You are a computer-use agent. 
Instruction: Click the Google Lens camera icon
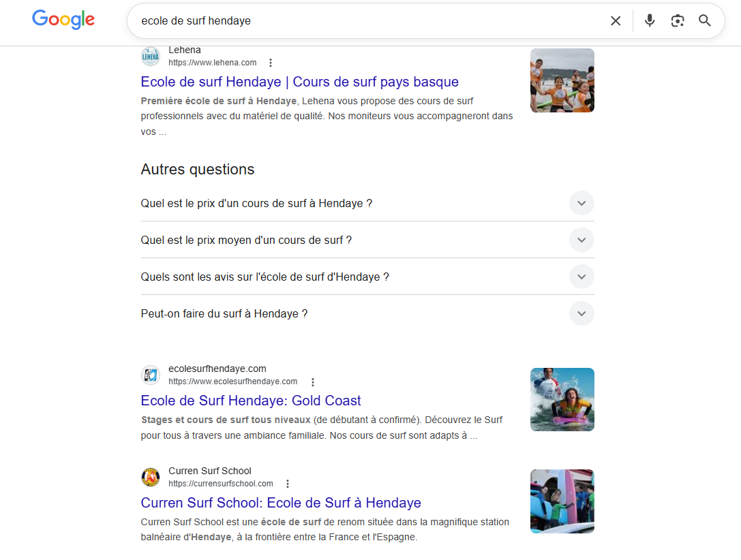(x=677, y=20)
